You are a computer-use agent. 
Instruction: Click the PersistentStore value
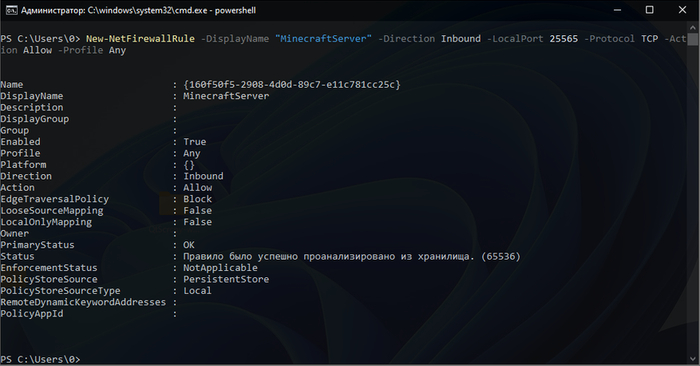(226, 279)
